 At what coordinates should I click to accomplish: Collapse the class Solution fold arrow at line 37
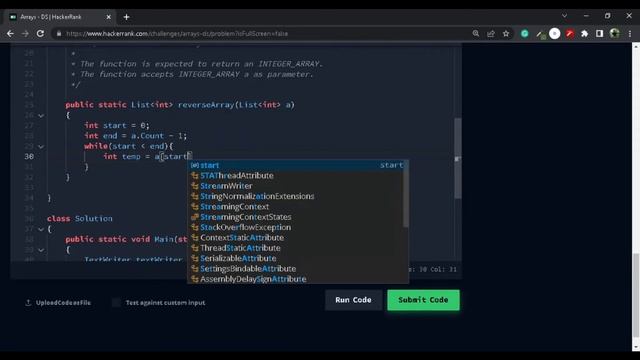[41, 229]
